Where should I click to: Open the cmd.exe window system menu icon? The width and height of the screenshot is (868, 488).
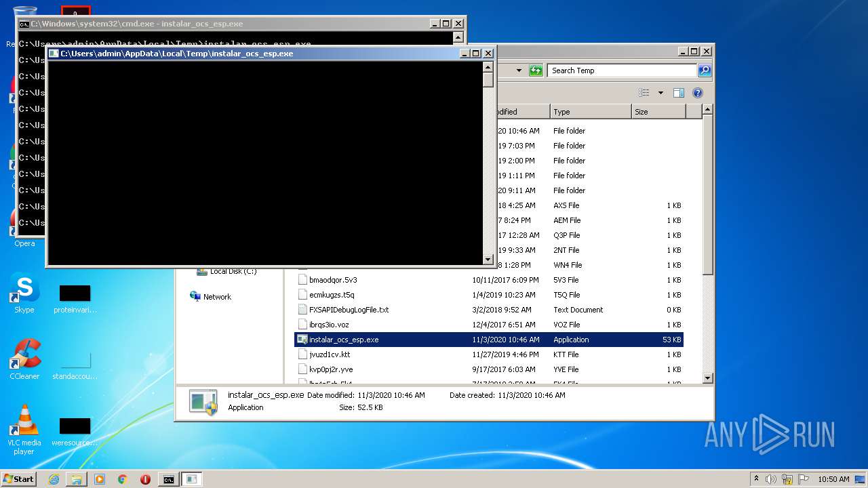coord(24,23)
